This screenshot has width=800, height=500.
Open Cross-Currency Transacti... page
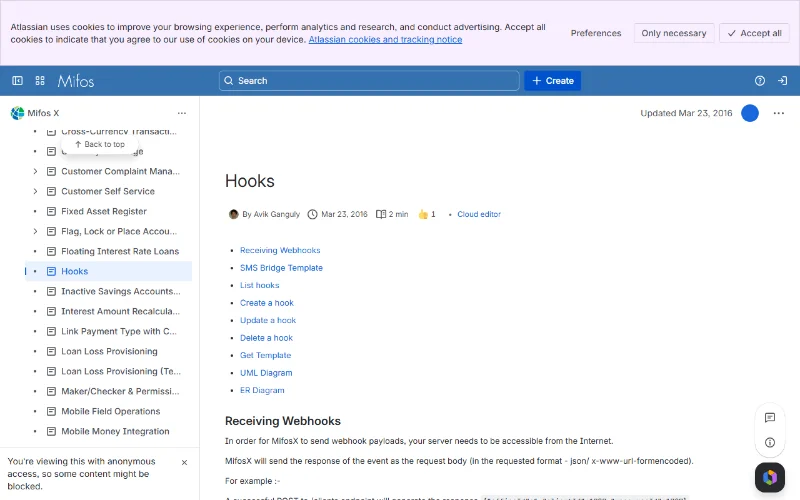tap(119, 131)
